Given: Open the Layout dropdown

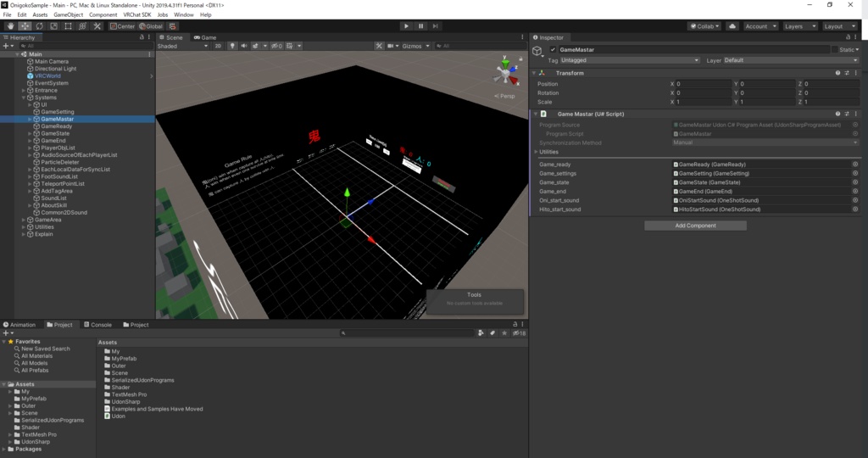Looking at the screenshot, I should [838, 26].
